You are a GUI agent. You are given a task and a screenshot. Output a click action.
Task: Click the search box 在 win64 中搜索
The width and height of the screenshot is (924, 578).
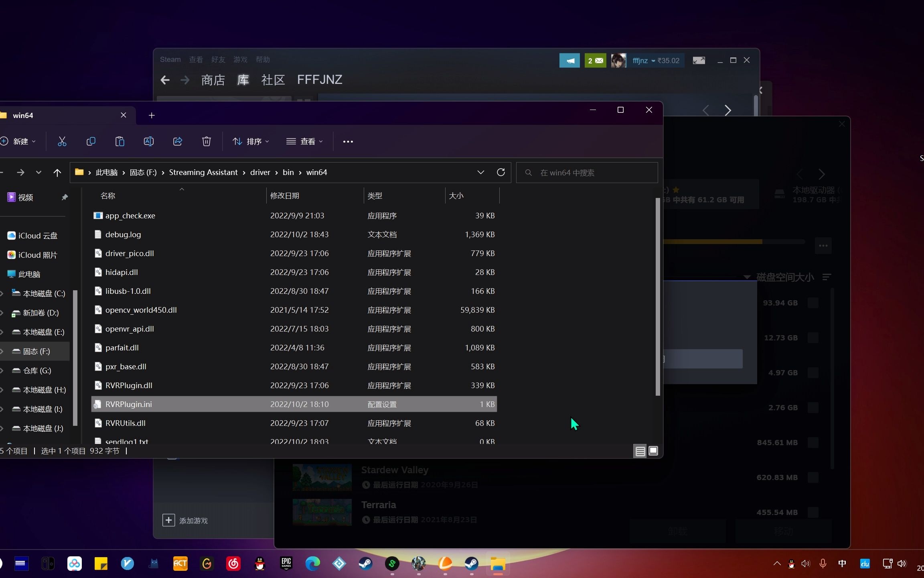(x=587, y=173)
